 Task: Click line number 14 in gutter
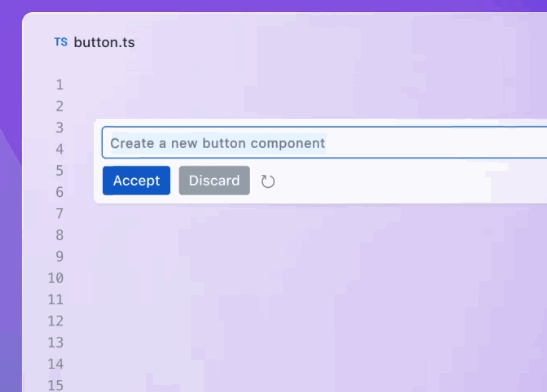[x=56, y=364]
